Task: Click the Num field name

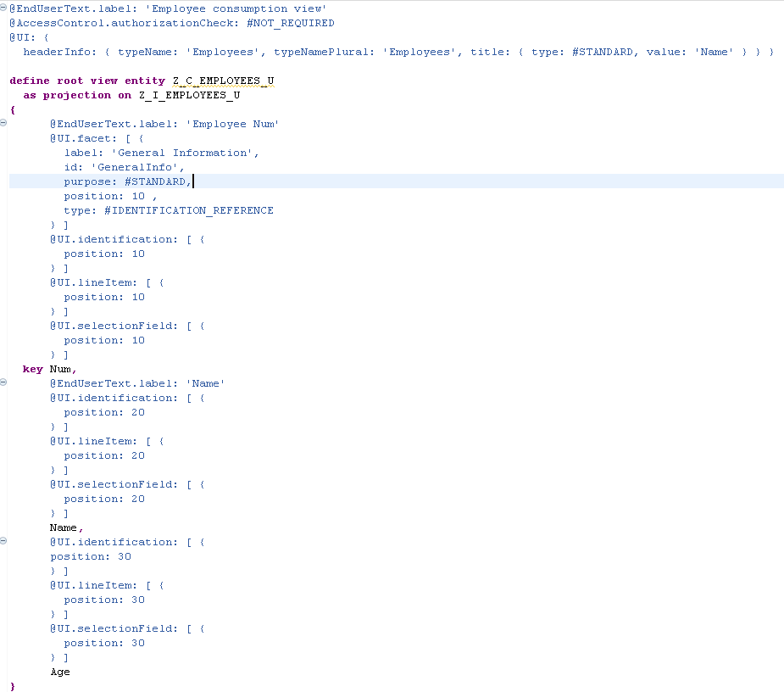Action: coord(60,369)
